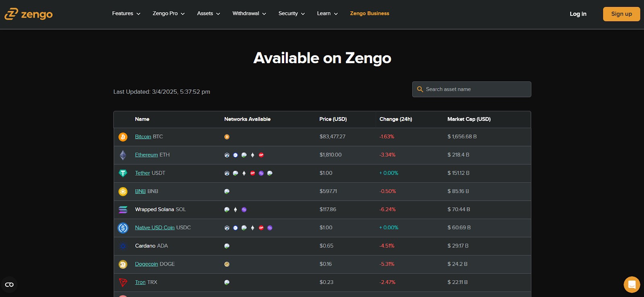Click the Optimism OP icon in the Ethereum row

click(261, 155)
